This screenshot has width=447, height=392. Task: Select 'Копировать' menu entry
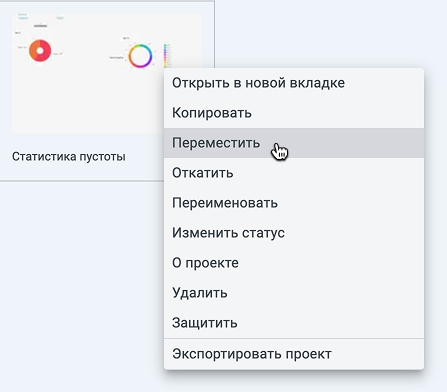[x=294, y=113]
